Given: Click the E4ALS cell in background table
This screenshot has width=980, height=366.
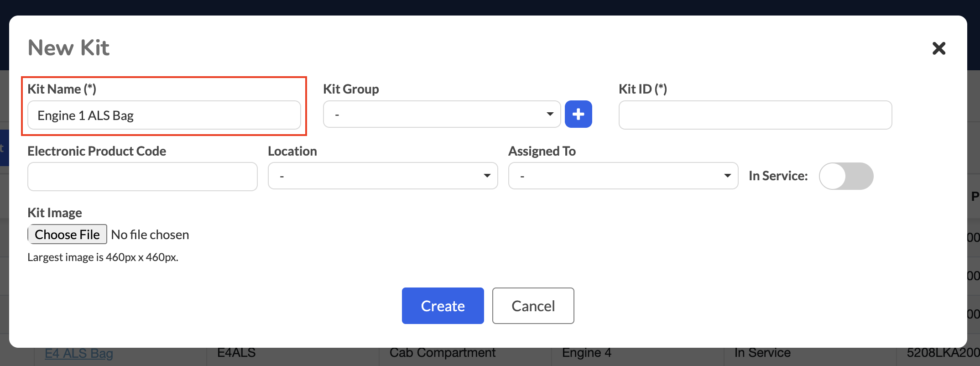Looking at the screenshot, I should [236, 353].
